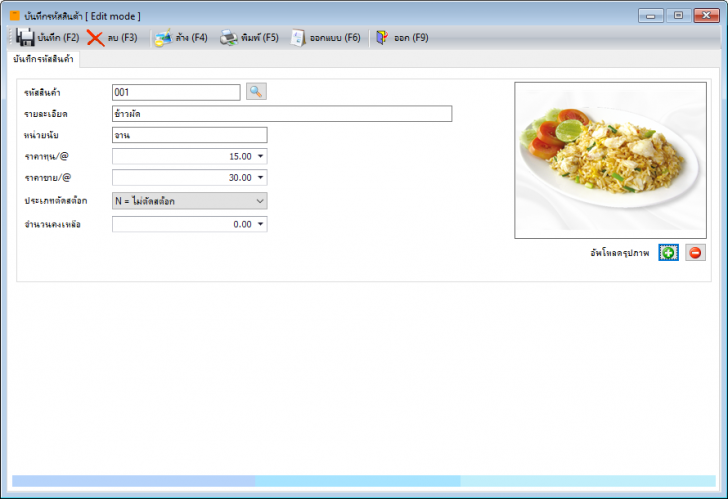
Task: Click the red X delete icon (F3)
Action: tap(95, 38)
